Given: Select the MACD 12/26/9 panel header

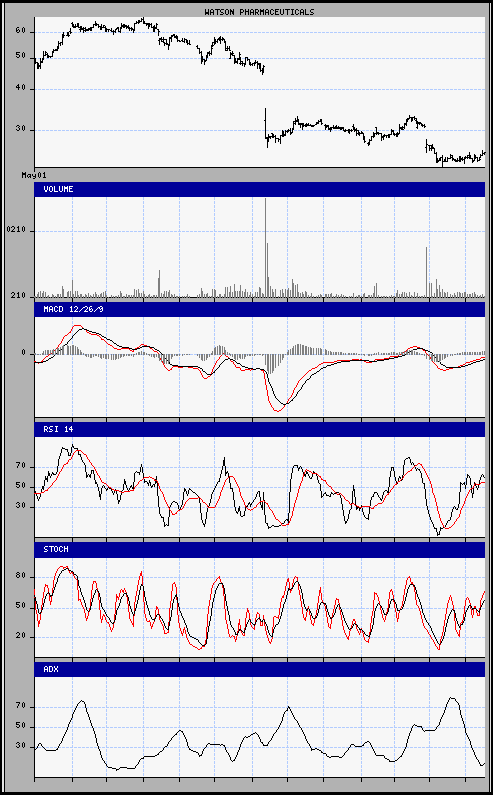Looking at the screenshot, I should [x=259, y=309].
